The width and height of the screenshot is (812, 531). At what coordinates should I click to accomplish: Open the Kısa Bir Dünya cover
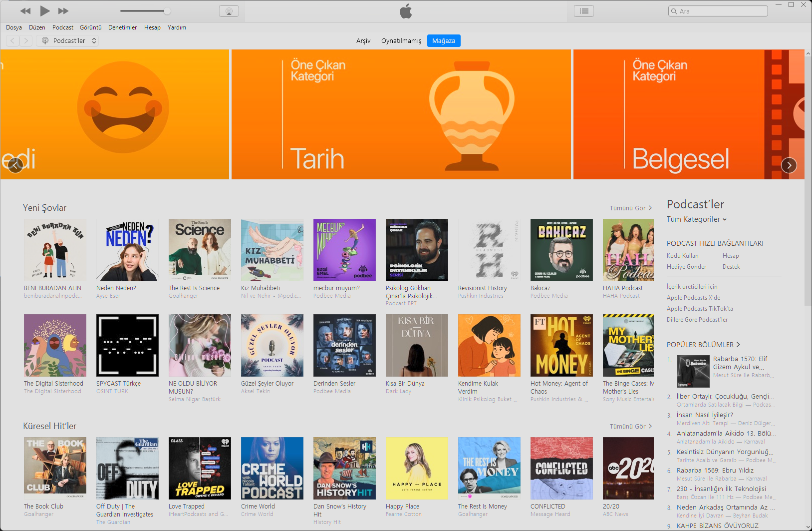417,345
